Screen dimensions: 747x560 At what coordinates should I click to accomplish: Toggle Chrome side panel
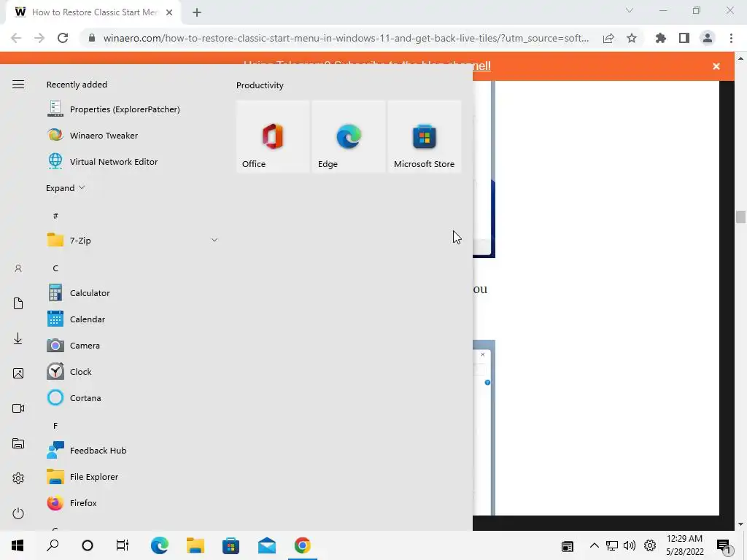tap(684, 38)
